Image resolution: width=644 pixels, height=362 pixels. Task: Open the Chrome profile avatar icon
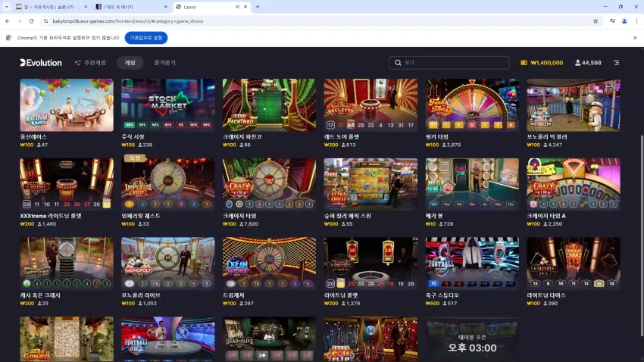(x=624, y=21)
